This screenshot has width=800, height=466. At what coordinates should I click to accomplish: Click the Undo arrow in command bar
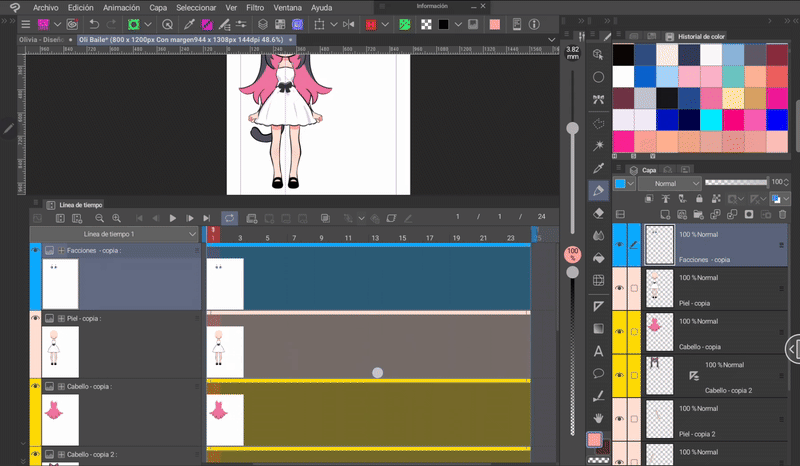tap(94, 24)
